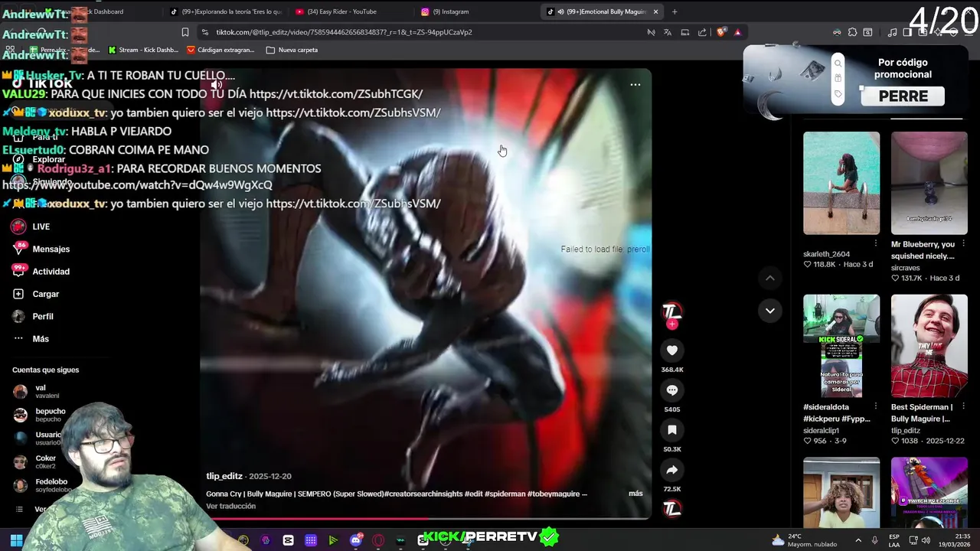Image resolution: width=980 pixels, height=551 pixels.
Task: Open followed account 'Fedelobo'
Action: tap(43, 485)
